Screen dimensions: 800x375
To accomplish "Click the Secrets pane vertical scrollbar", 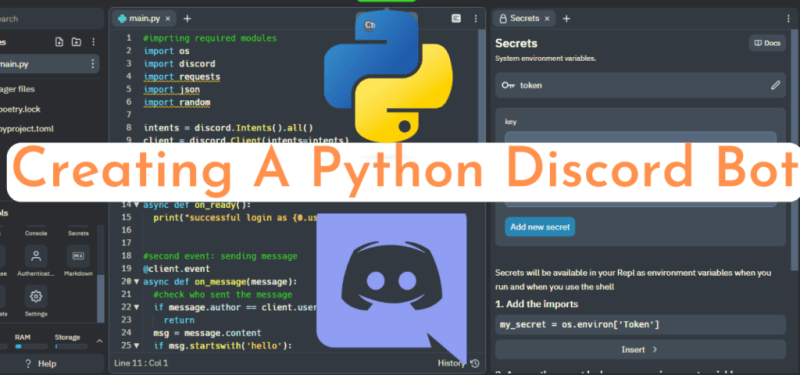I will pyautogui.click(x=793, y=151).
